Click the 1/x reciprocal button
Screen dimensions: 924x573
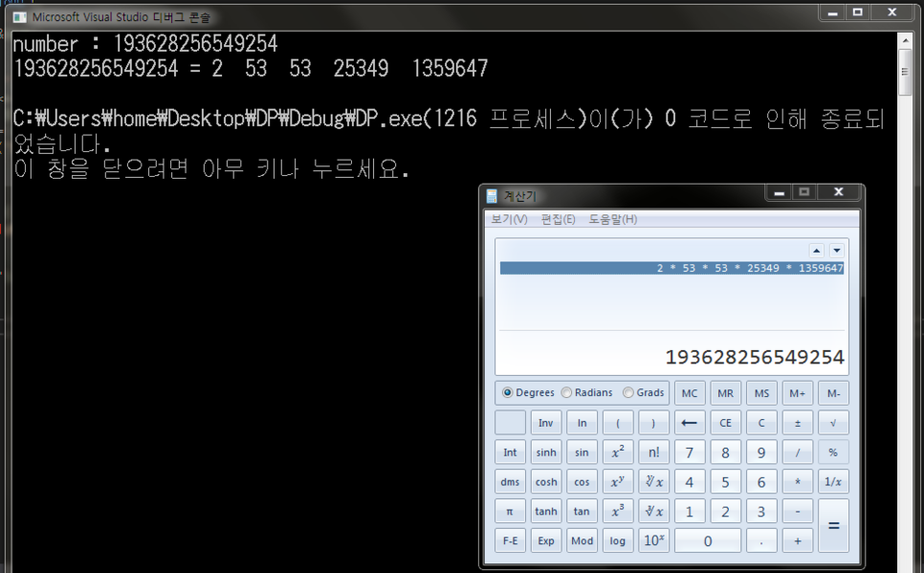(x=833, y=481)
